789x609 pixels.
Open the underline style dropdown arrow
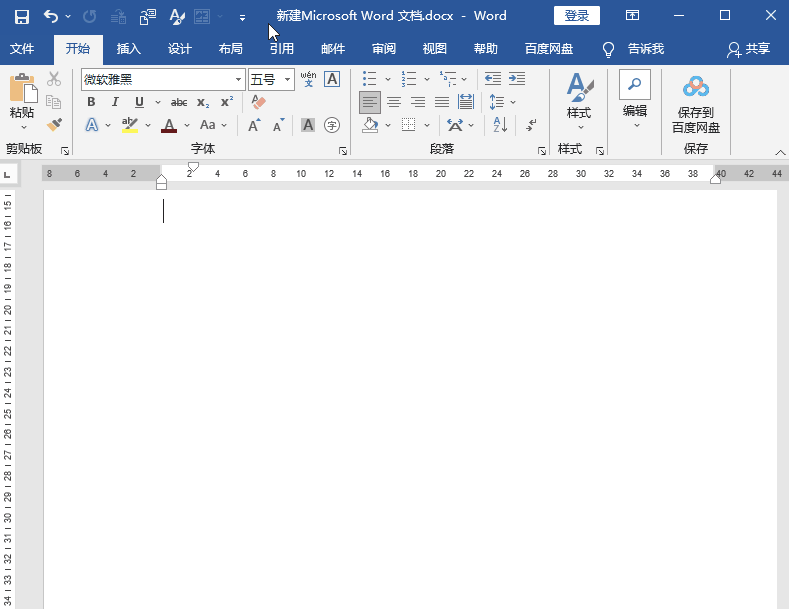point(158,102)
